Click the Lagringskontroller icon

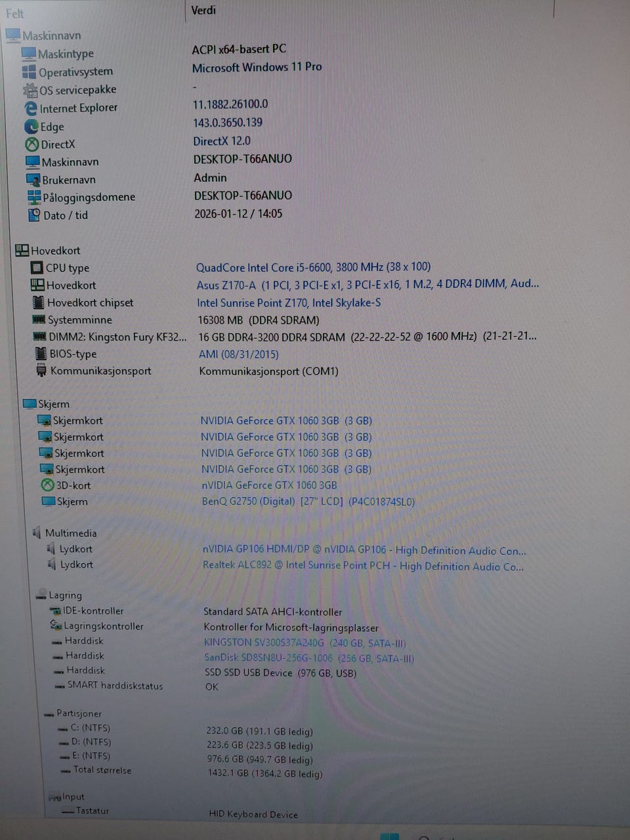coord(56,625)
